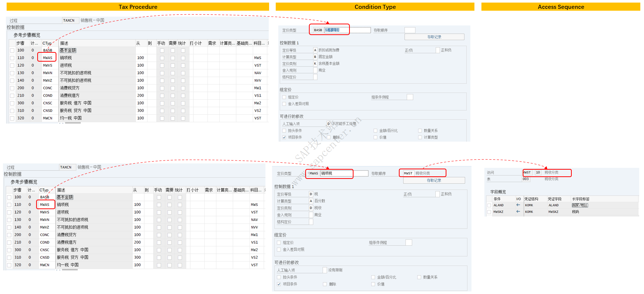Tick 价值 in the MWAS condition panel

click(373, 284)
